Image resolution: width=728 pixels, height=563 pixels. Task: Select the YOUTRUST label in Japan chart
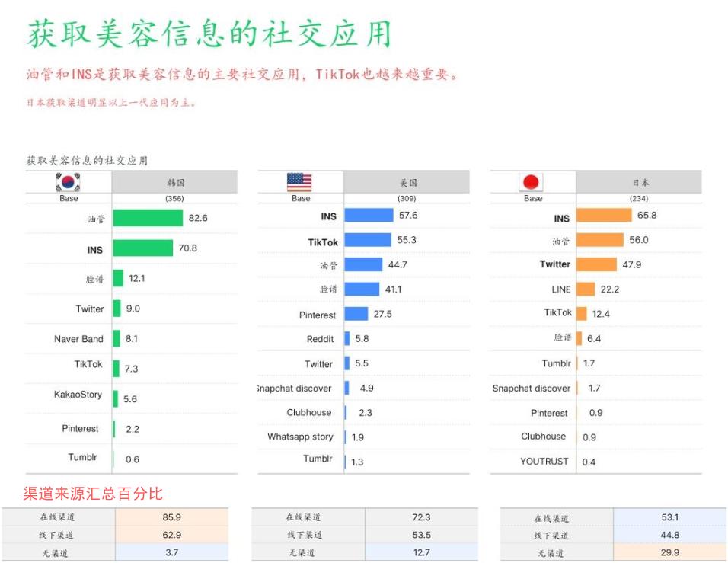tap(544, 460)
